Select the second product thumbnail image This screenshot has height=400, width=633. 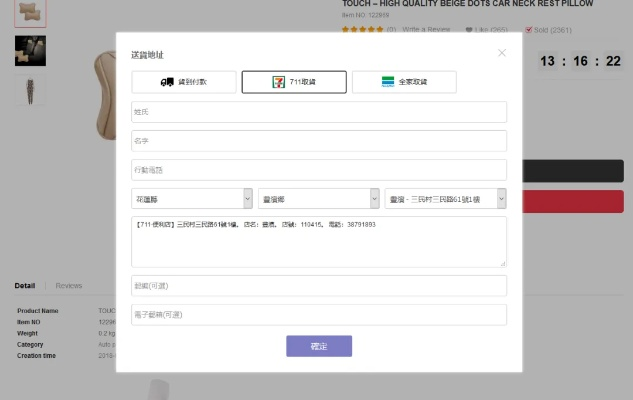pos(30,51)
